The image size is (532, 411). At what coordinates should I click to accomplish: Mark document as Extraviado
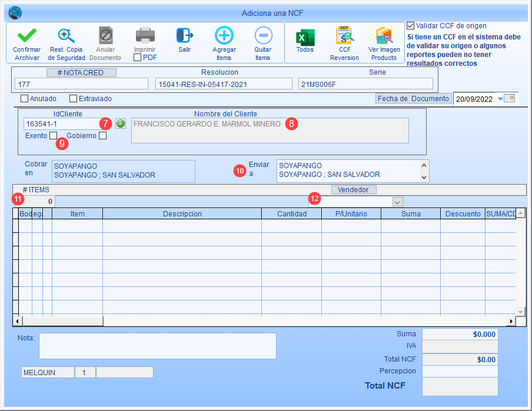(73, 99)
